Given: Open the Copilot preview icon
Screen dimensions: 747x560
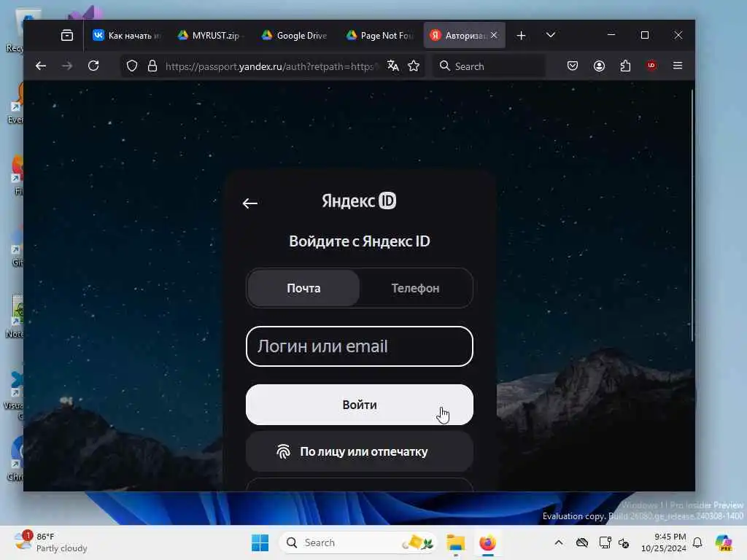Looking at the screenshot, I should tap(724, 542).
